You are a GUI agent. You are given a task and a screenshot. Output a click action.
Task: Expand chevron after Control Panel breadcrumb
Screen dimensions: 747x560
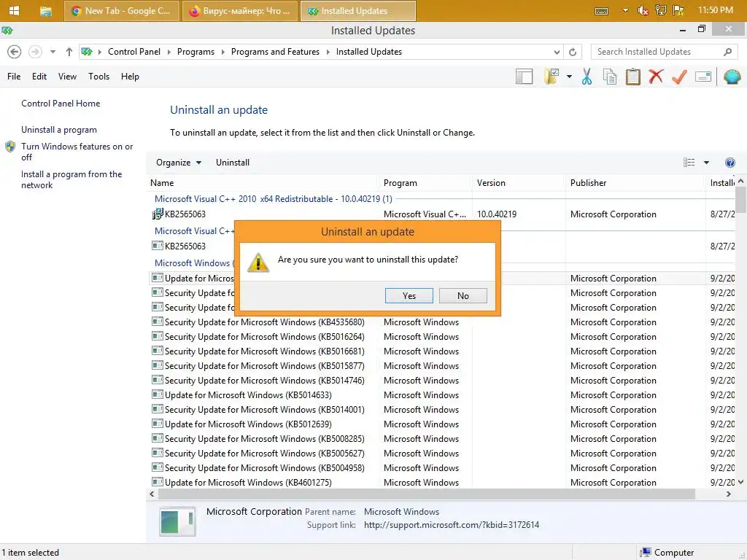(x=169, y=52)
